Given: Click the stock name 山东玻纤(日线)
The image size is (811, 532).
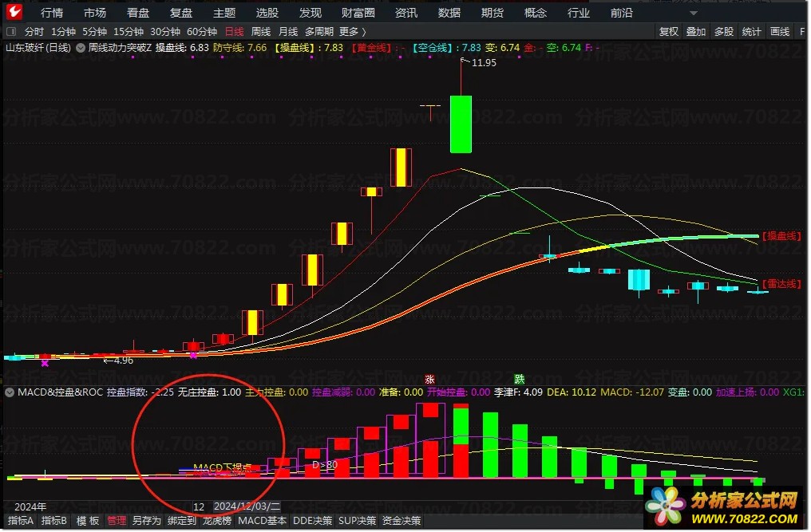Looking at the screenshot, I should coord(38,48).
